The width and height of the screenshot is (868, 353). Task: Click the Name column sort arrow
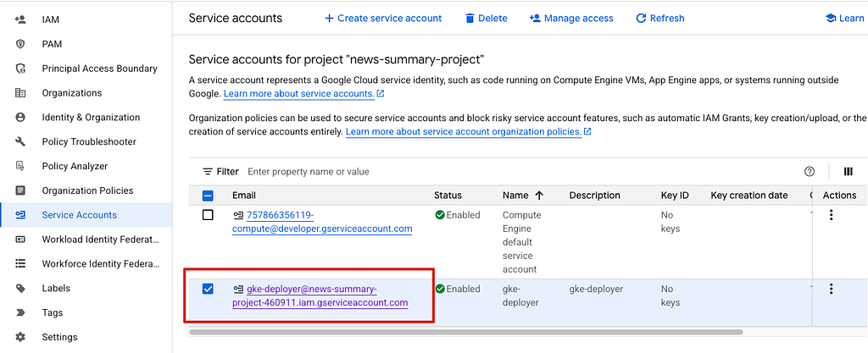pyautogui.click(x=539, y=196)
